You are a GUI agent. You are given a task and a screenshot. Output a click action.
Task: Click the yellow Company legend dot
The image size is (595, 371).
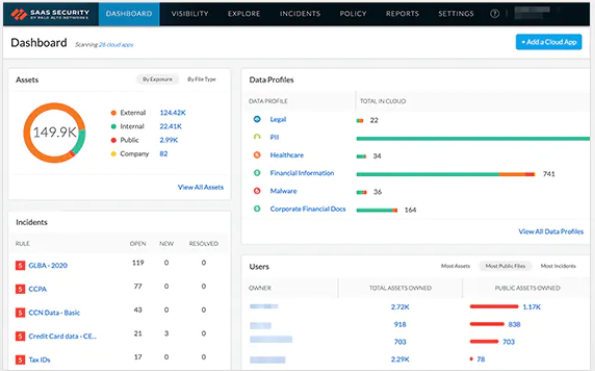(x=113, y=154)
